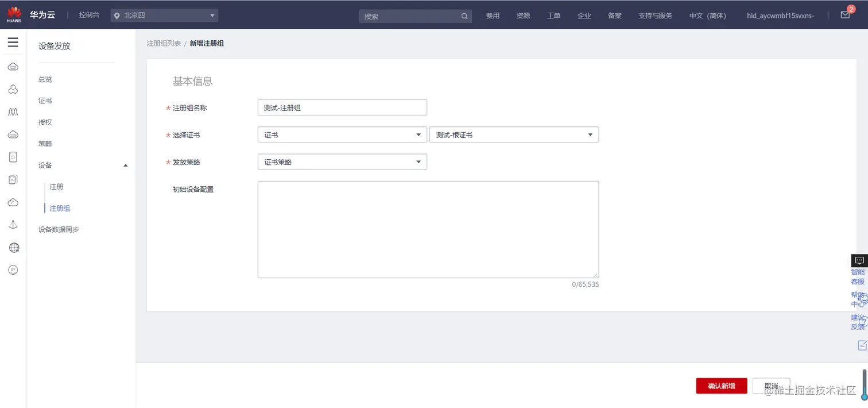Open the 测试-根证书 dropdown
Image resolution: width=868 pixels, height=408 pixels.
514,134
